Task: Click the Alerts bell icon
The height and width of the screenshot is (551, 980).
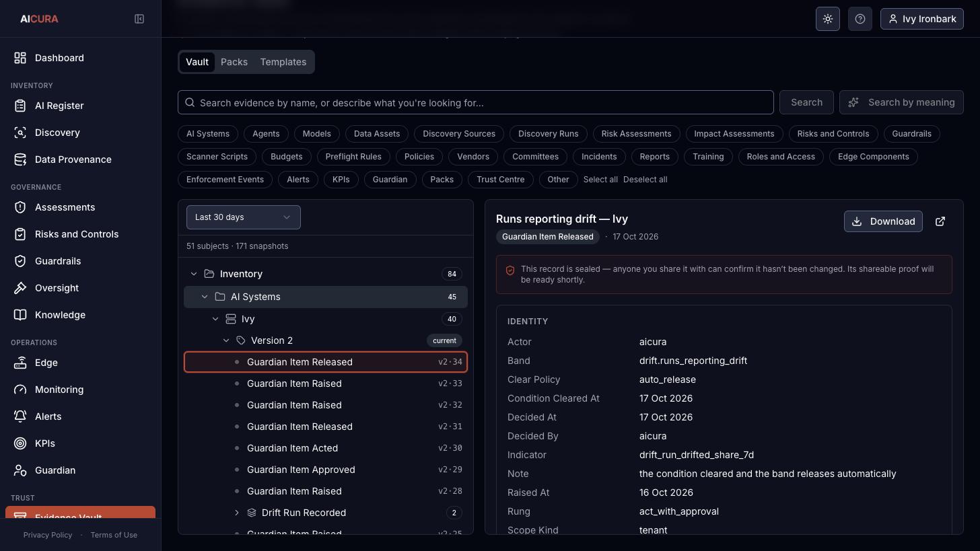Action: coord(20,416)
